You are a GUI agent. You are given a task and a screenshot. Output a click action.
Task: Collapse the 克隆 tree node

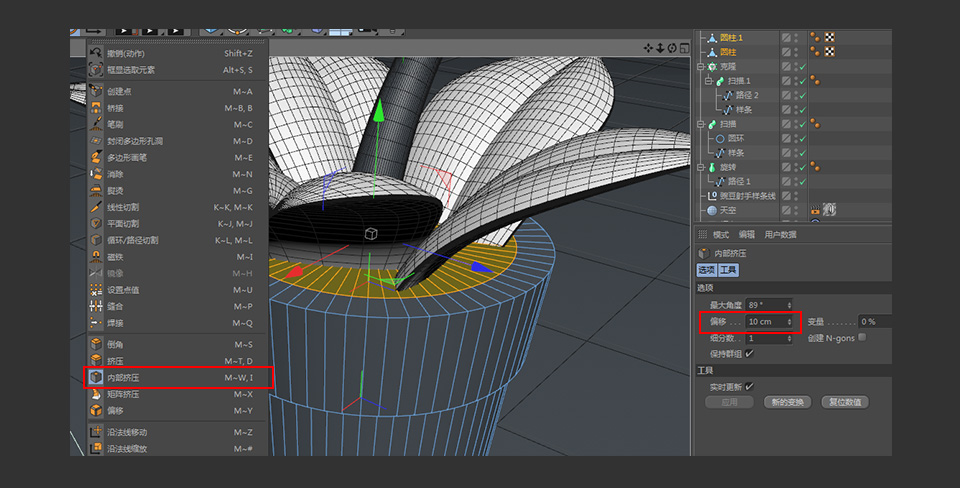coord(701,67)
